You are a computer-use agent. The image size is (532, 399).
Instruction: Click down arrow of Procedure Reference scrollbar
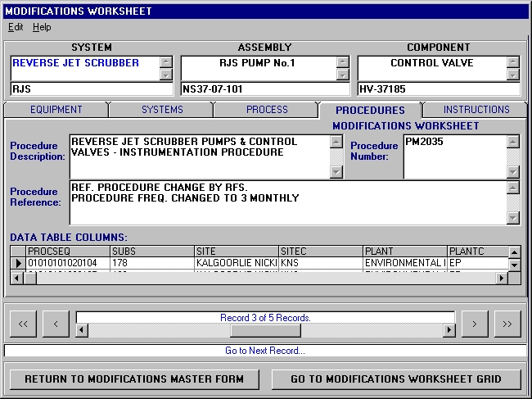coord(513,218)
